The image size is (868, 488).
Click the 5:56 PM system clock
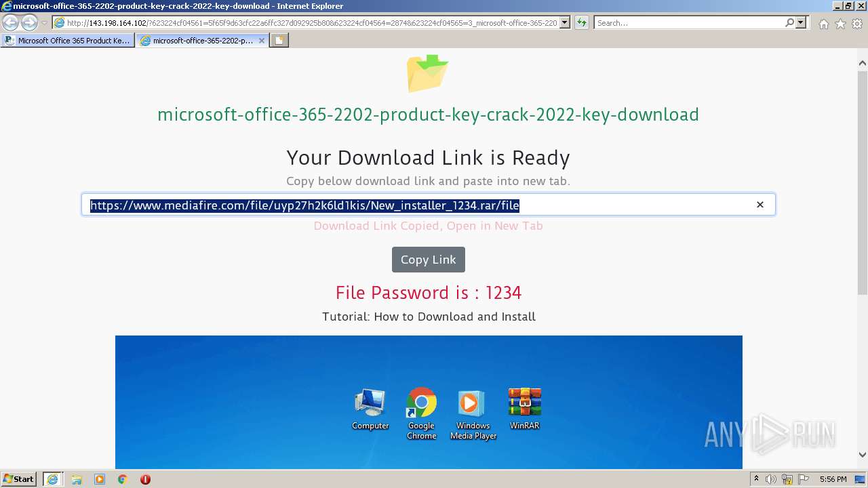pyautogui.click(x=833, y=479)
